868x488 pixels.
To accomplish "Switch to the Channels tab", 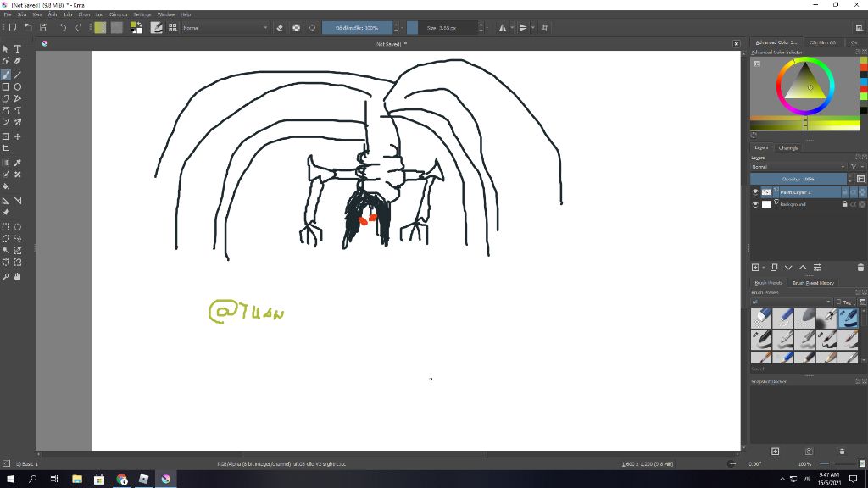I will tap(788, 148).
